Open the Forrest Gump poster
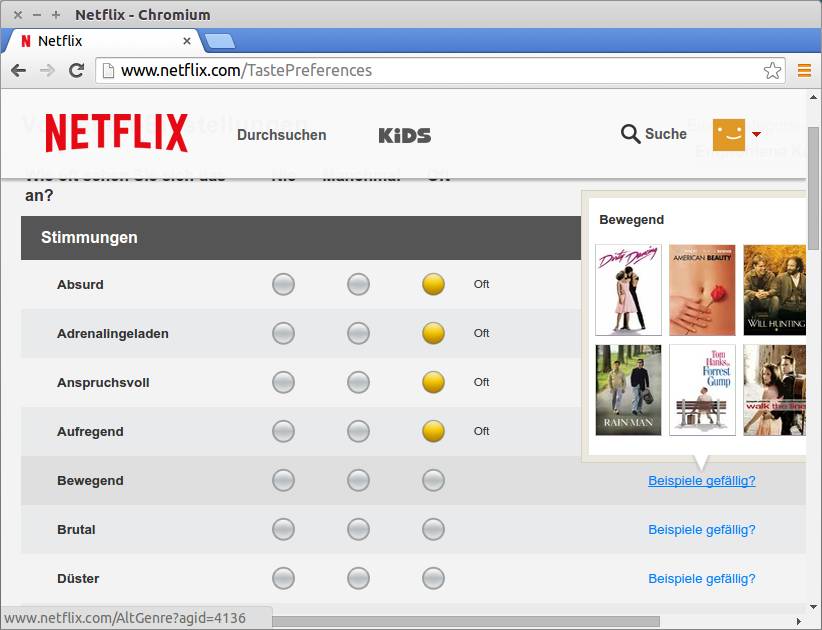The width and height of the screenshot is (822, 630). [702, 390]
